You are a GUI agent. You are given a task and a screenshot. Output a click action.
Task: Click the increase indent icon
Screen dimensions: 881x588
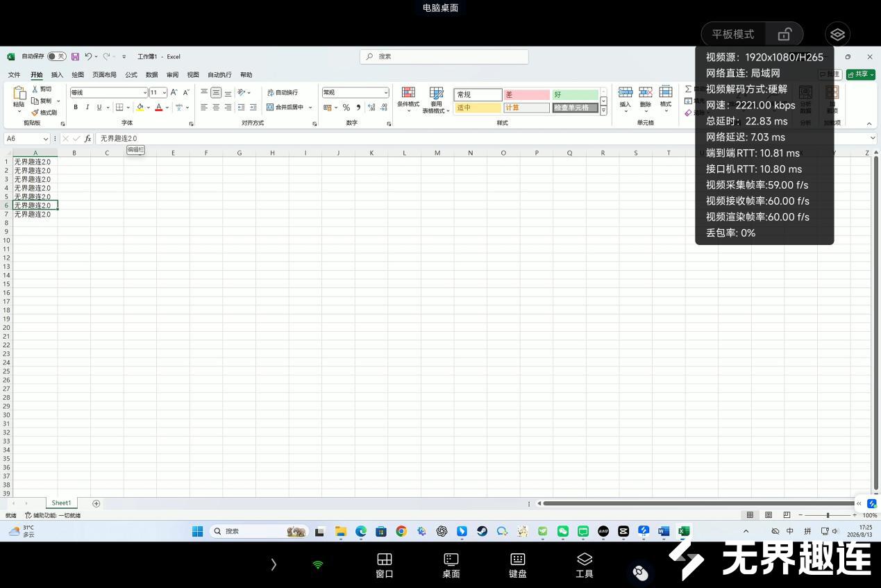[x=253, y=108]
